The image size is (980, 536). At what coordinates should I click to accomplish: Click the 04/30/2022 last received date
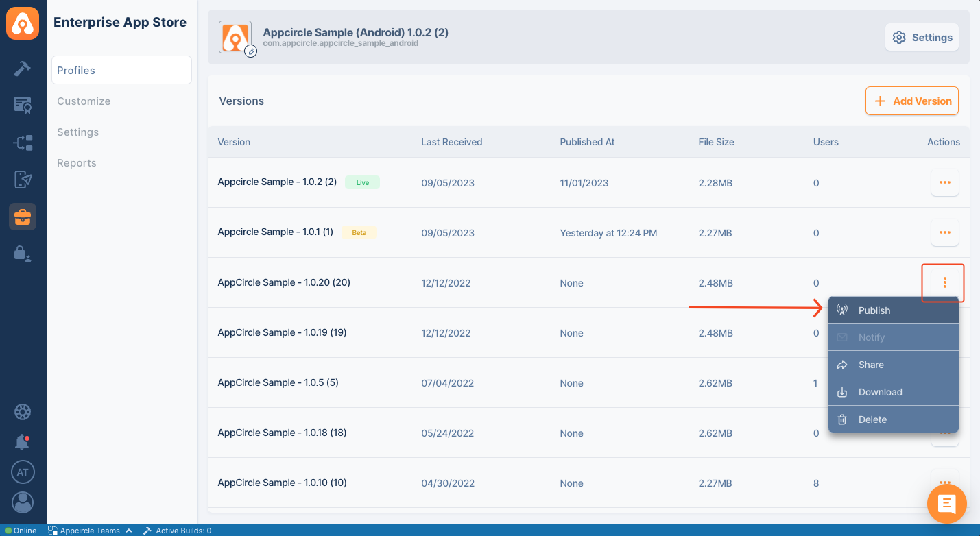[x=448, y=483]
